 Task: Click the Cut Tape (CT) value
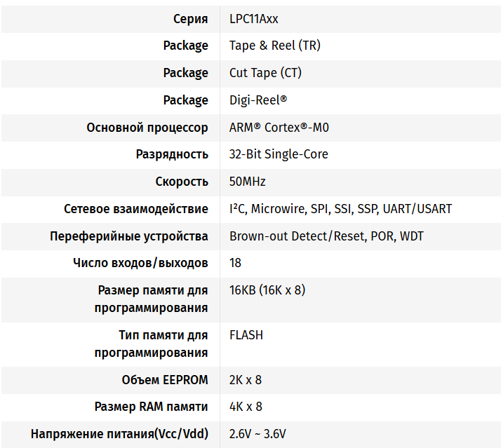(x=265, y=73)
